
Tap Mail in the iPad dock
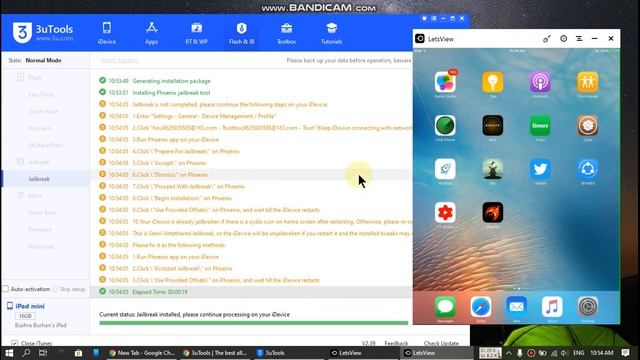coord(516,307)
